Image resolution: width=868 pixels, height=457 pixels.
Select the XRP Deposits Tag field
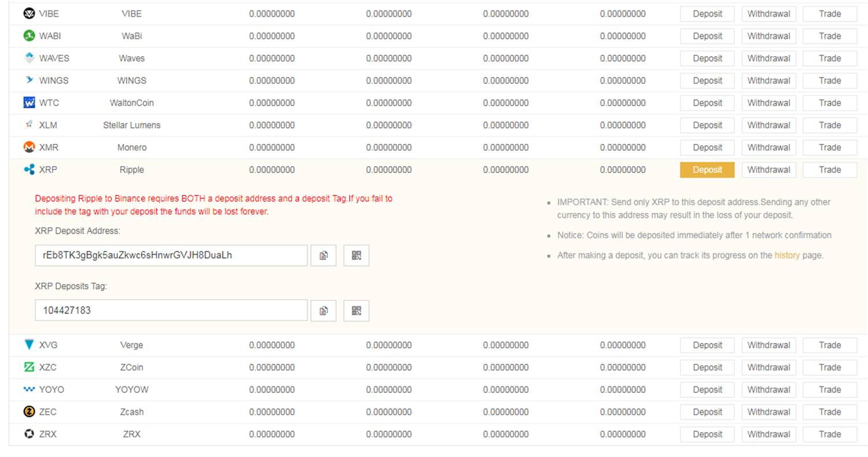[x=171, y=311]
